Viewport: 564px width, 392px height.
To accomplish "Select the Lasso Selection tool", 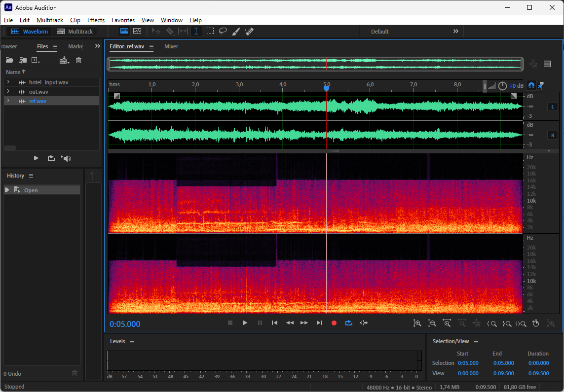I will pos(223,31).
